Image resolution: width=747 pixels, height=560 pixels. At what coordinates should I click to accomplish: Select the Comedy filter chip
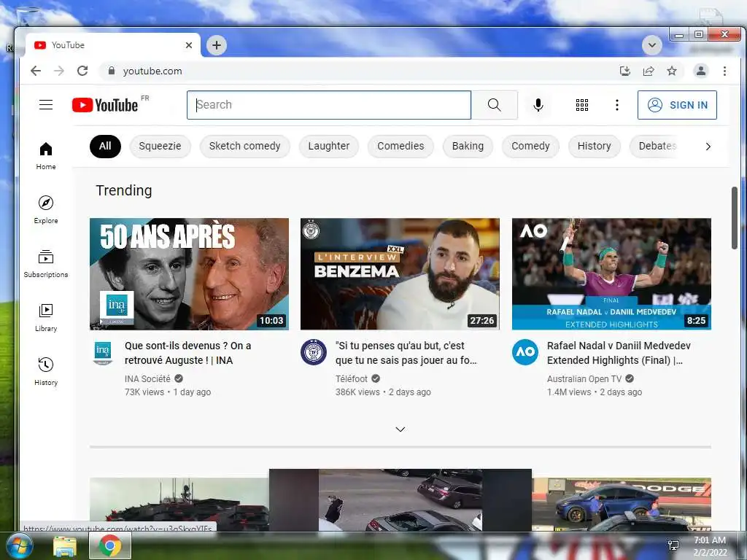coord(531,146)
